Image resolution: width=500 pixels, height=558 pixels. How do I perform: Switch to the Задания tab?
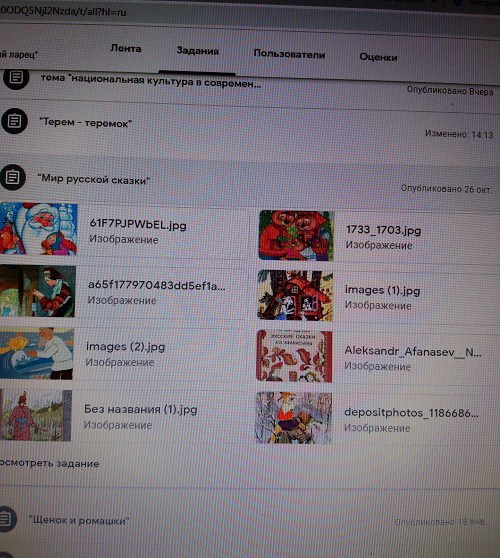(x=198, y=51)
